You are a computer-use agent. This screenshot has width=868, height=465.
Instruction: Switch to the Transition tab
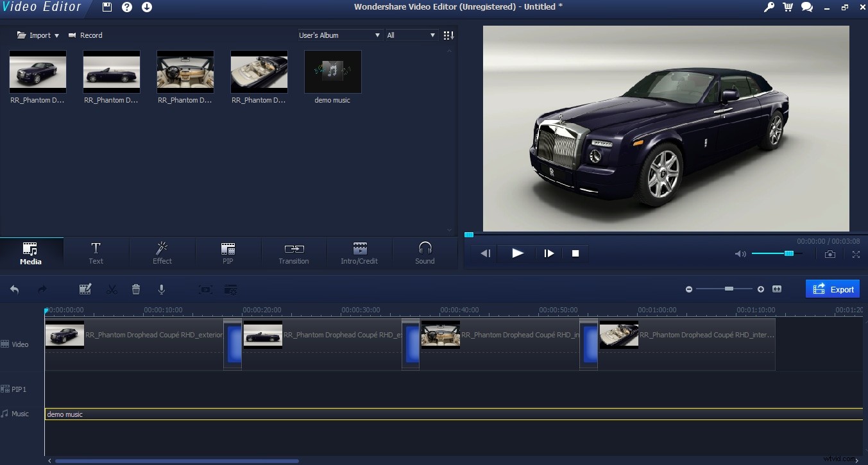(x=293, y=253)
